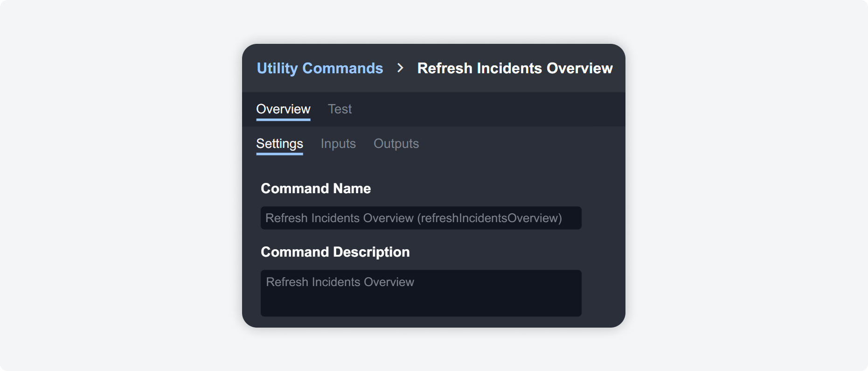Open the Inputs sub-tab
This screenshot has width=868, height=371.
pyautogui.click(x=338, y=143)
